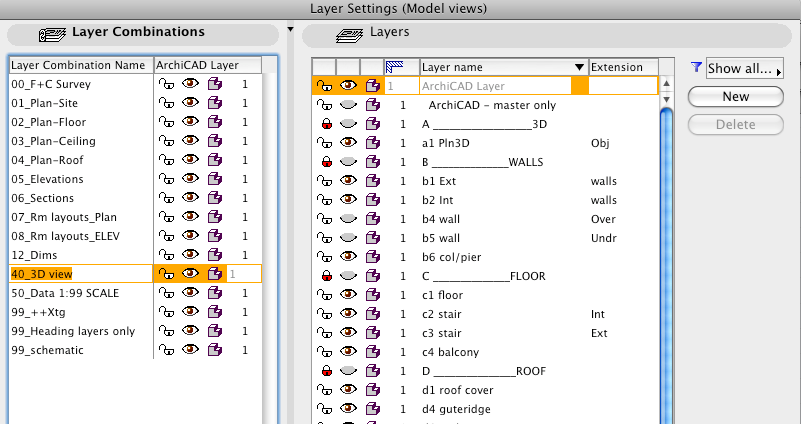Screen dimensions: 801x424
Task: Click the selected ArchiCAD Layer name field
Action: tap(496, 86)
